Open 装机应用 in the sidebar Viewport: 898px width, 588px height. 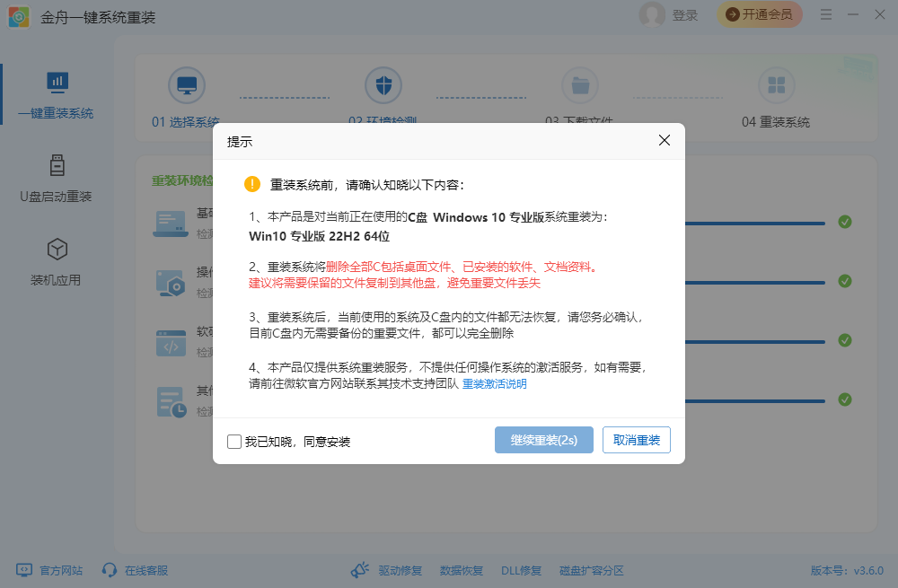[56, 262]
